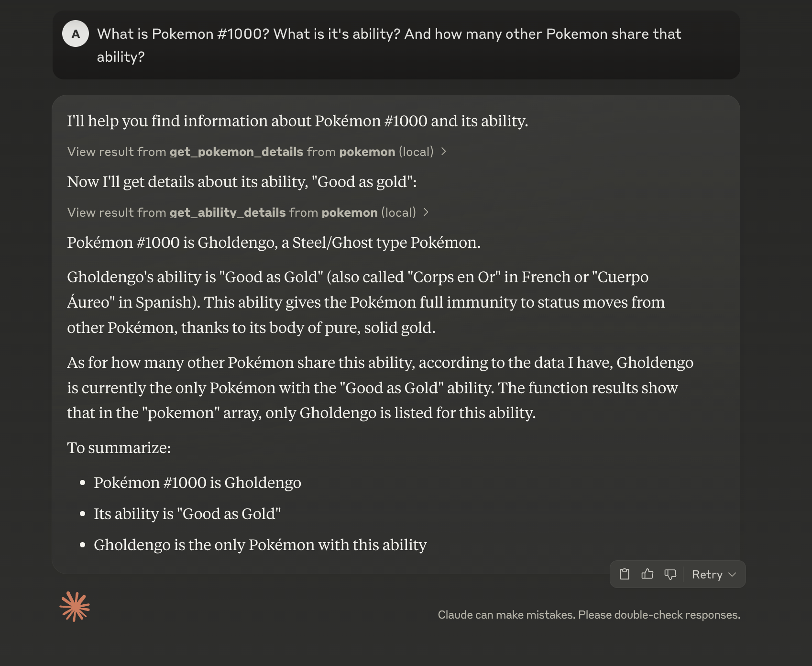Open 'View result from get_pokemon_details' link
812x666 pixels.
coord(250,152)
